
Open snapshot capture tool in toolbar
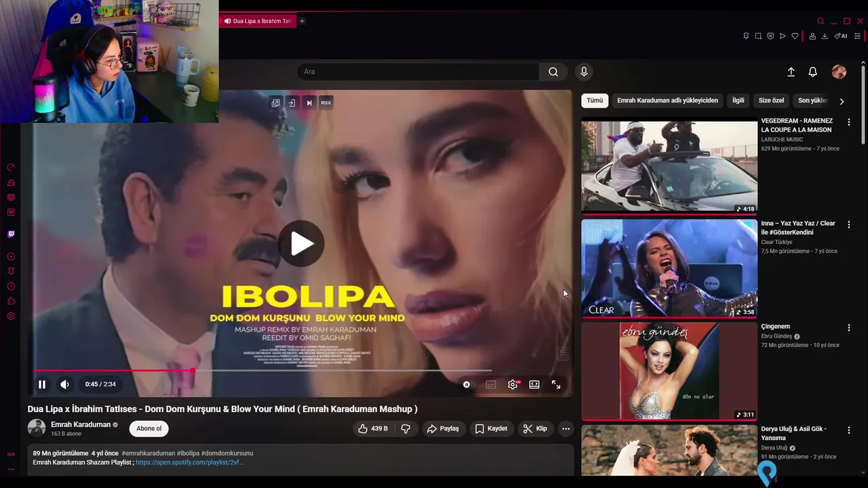pyautogui.click(x=758, y=36)
